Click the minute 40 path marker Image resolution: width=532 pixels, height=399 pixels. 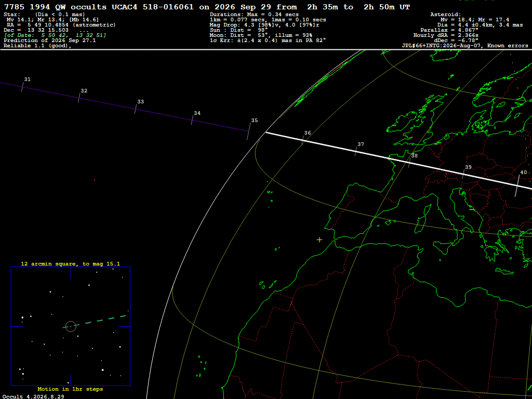517,186
